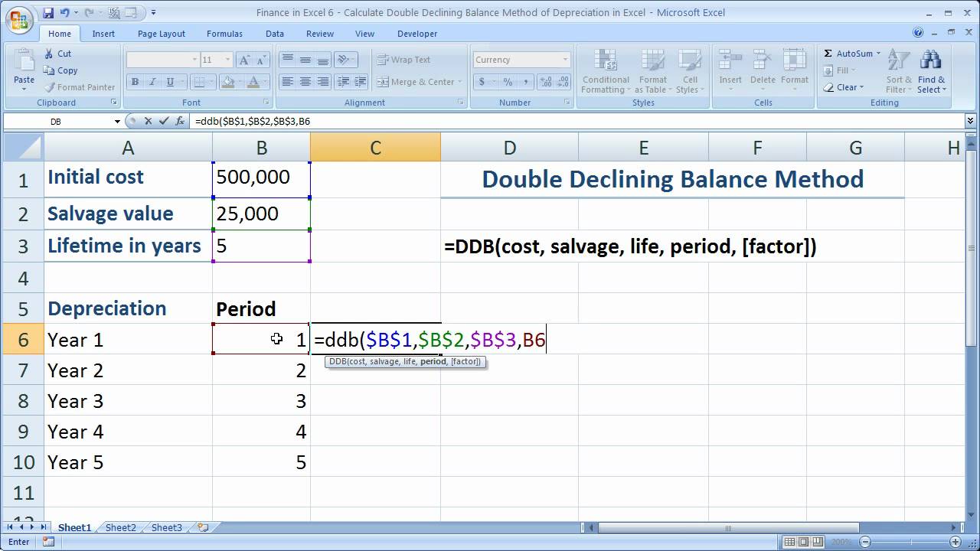
Task: Click the Save icon in quick access toolbar
Action: 48,13
